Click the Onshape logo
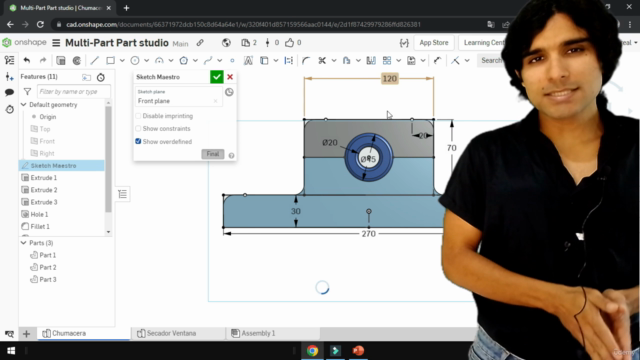 (x=24, y=42)
